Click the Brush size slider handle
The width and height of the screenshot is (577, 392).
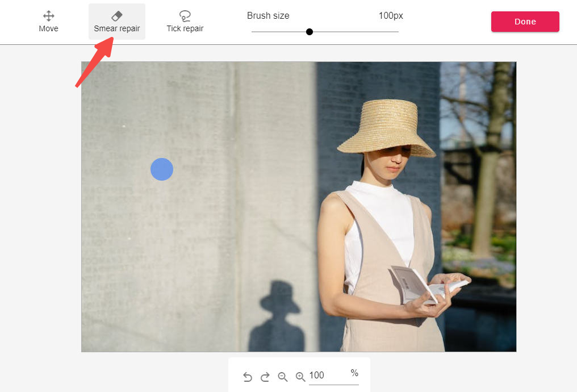(x=310, y=32)
